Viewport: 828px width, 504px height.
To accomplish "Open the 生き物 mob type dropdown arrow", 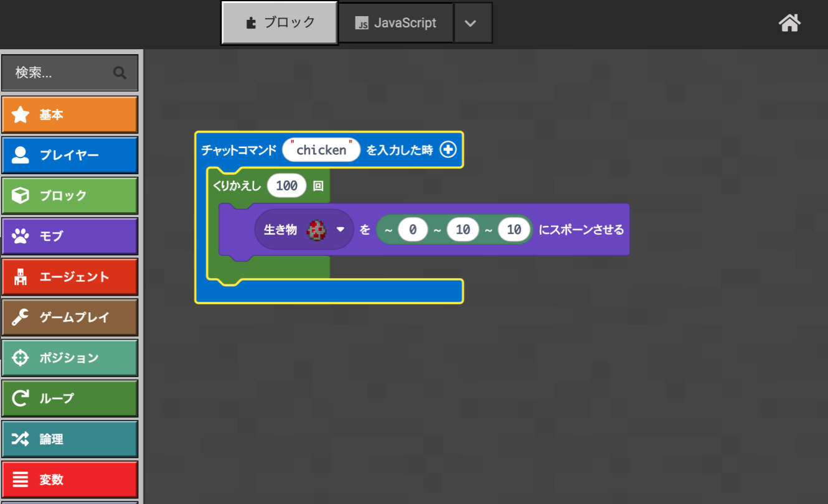I will [340, 230].
